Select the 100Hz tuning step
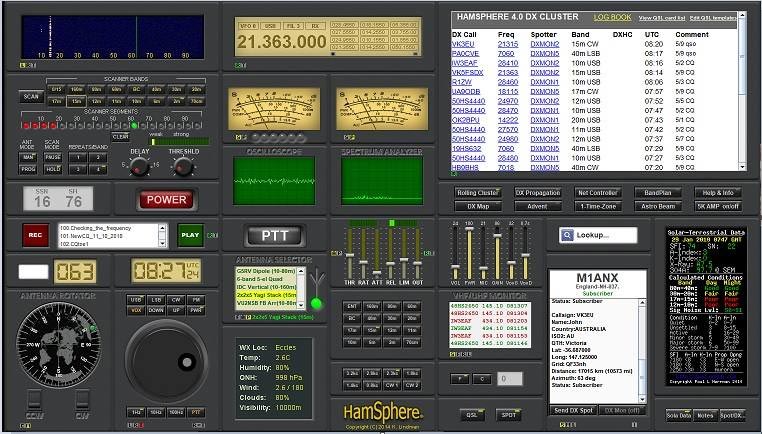 [x=176, y=413]
